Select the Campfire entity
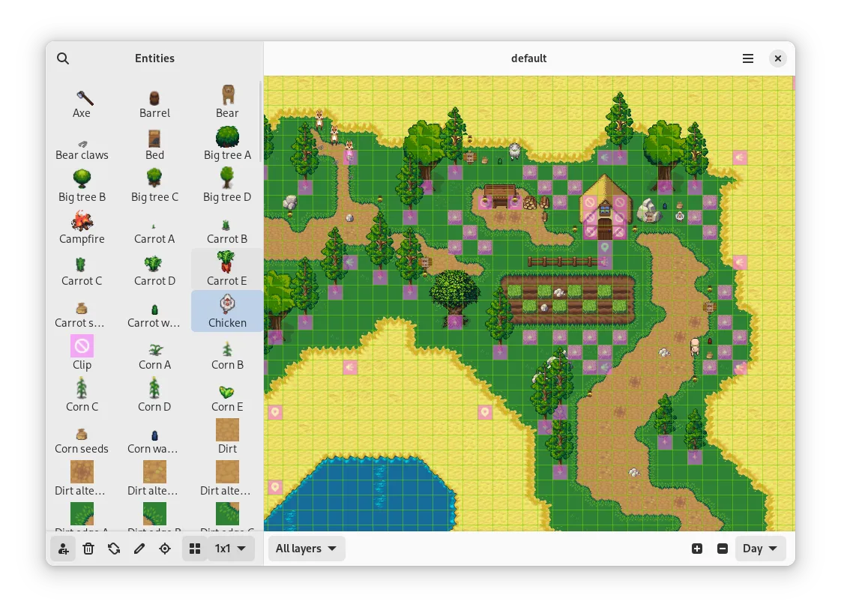The width and height of the screenshot is (841, 616). (82, 227)
